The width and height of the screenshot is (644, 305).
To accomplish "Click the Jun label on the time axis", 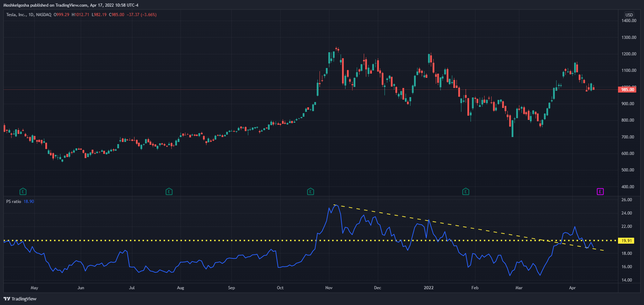I will (81, 288).
